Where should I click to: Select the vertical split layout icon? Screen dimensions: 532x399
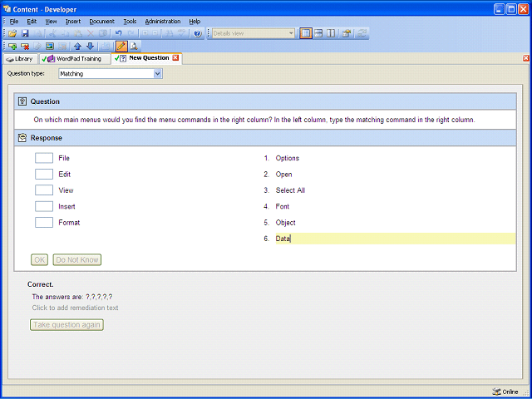point(331,33)
